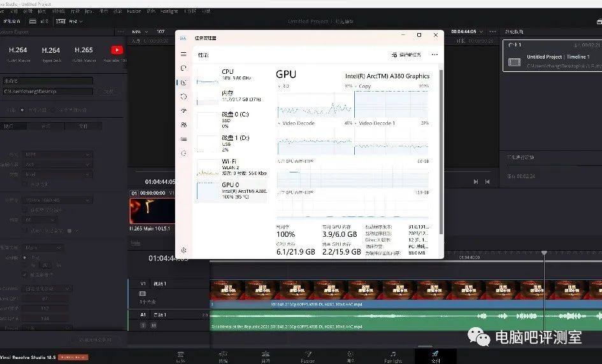Select CPU entry in Task Manager performance list
This screenshot has width=602, height=364.
coord(231,75)
